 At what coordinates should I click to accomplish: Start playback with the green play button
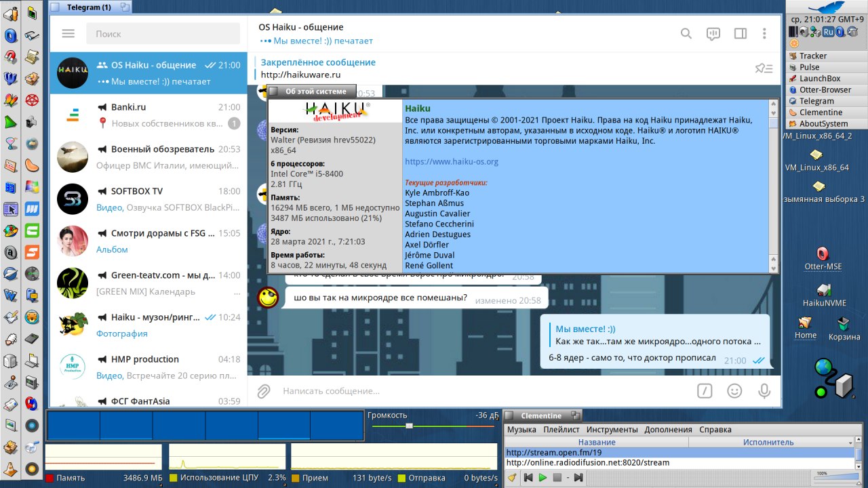543,478
